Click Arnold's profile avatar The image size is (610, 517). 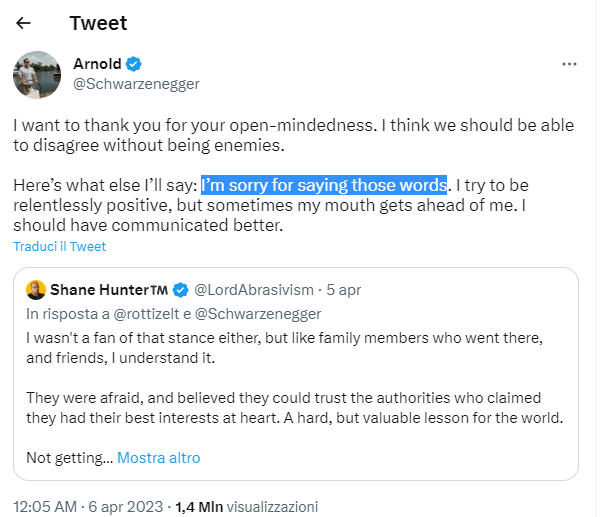click(38, 74)
